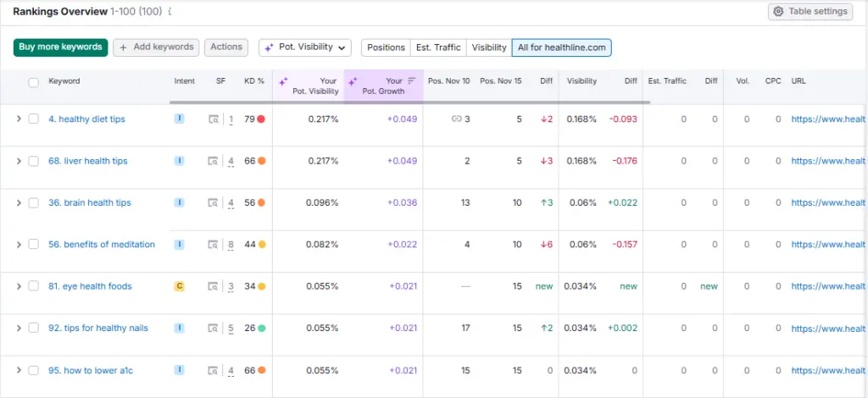
Task: Click the link icon in Pos. Nov 10 column
Action: (457, 119)
